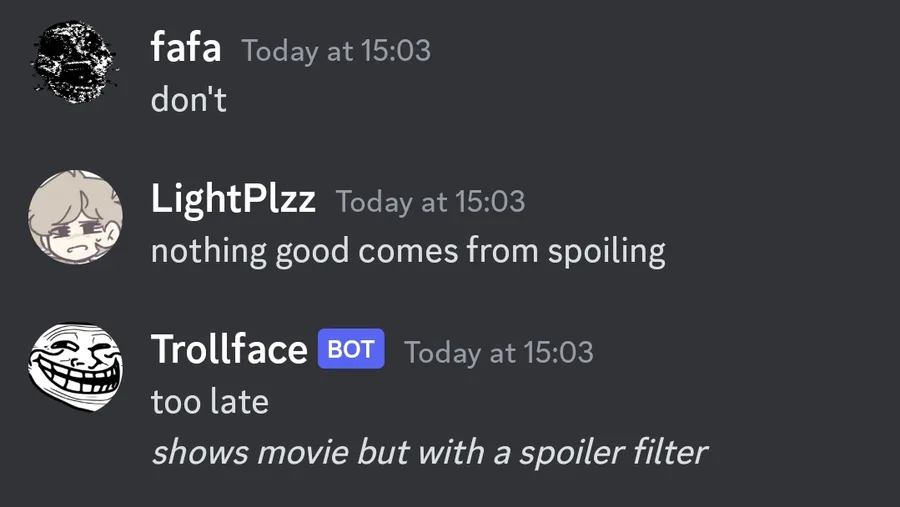Click fafa's message timestamp
Viewport: 900px width, 507px height.
click(336, 51)
